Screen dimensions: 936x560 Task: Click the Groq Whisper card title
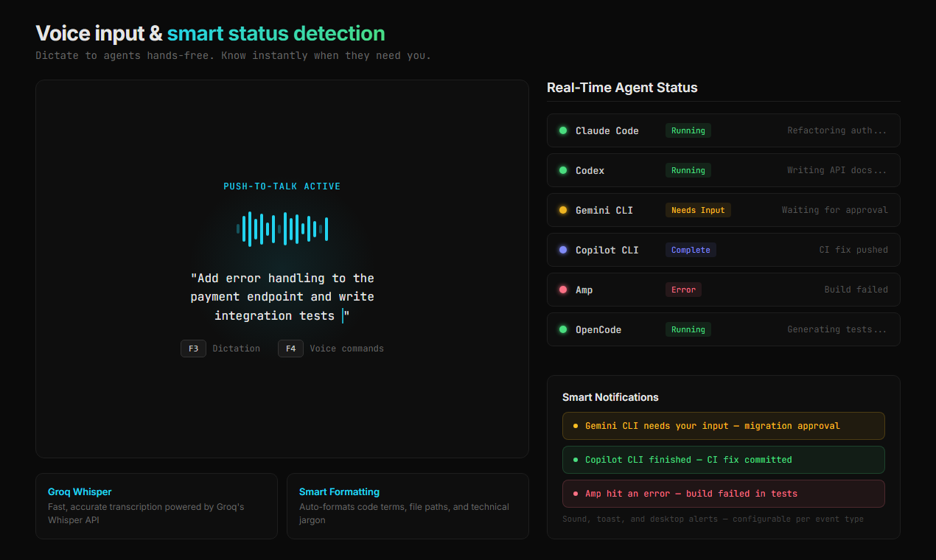click(80, 491)
